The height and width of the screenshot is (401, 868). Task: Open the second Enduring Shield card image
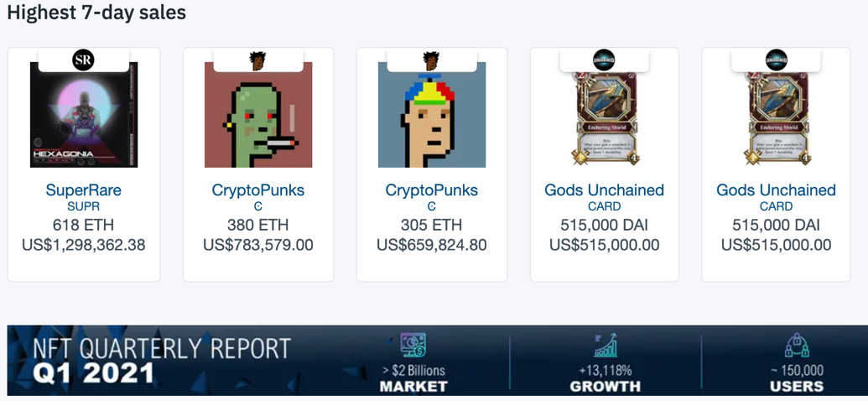tap(776, 118)
